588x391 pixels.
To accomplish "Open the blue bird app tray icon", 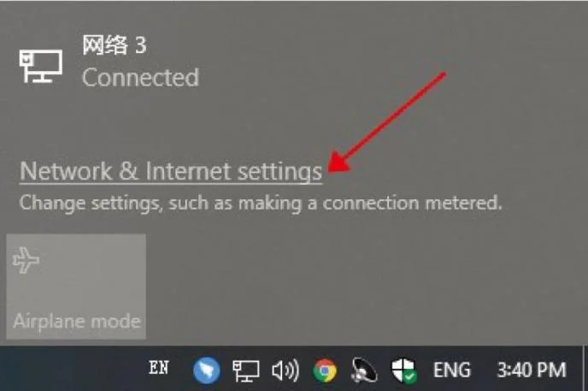I will (x=206, y=370).
